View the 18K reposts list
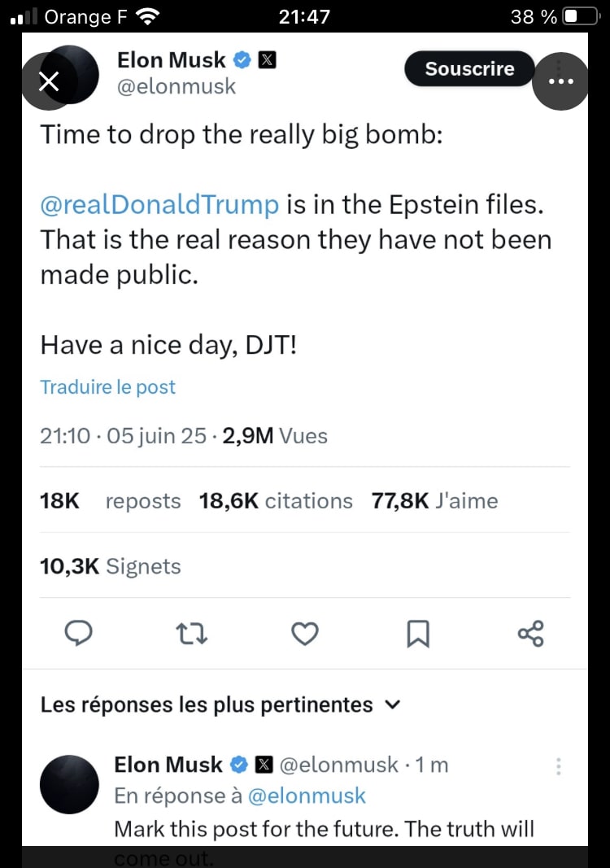This screenshot has height=868, width=610. (x=111, y=501)
